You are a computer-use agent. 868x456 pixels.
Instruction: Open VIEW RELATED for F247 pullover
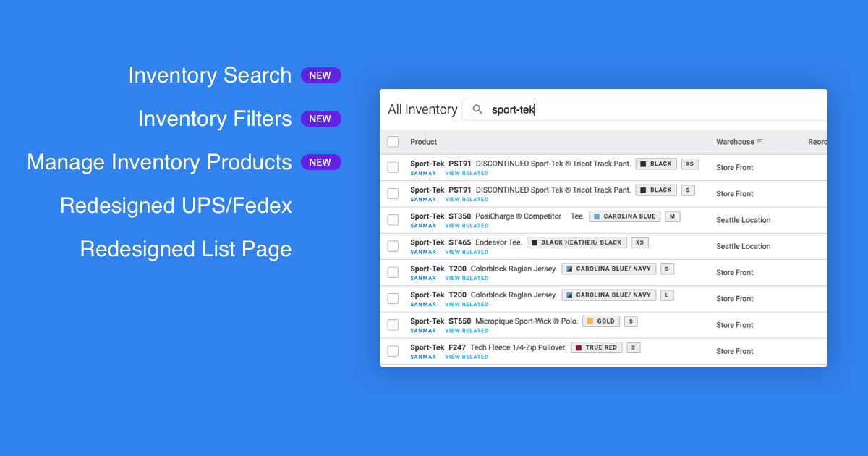coord(466,356)
